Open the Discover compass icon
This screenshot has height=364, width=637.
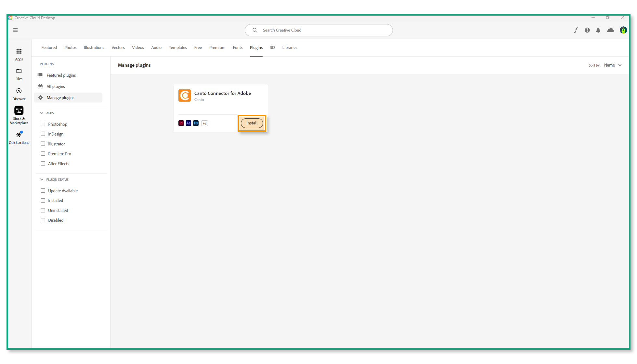(x=19, y=91)
